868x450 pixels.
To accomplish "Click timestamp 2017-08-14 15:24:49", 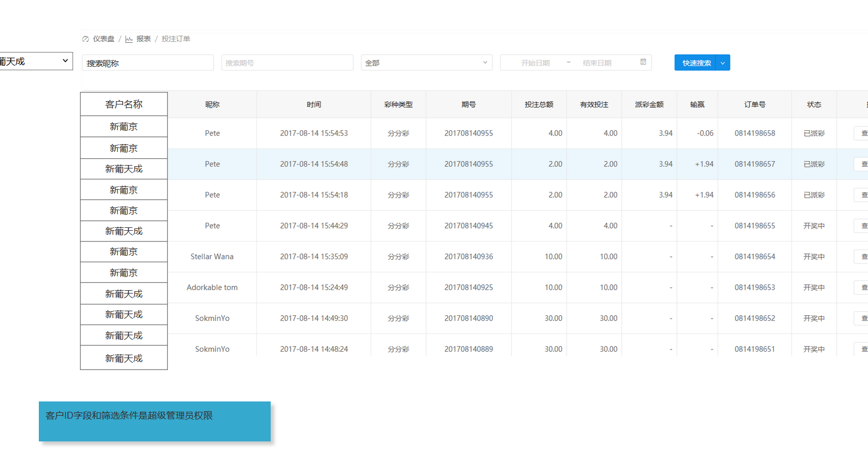I will pyautogui.click(x=314, y=287).
